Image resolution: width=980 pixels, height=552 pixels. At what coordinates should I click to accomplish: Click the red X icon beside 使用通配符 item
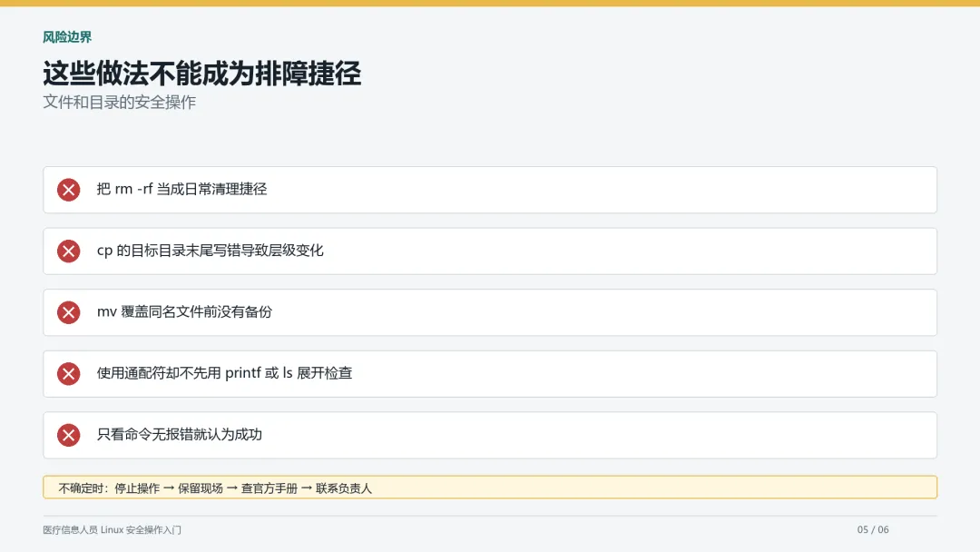[69, 373]
